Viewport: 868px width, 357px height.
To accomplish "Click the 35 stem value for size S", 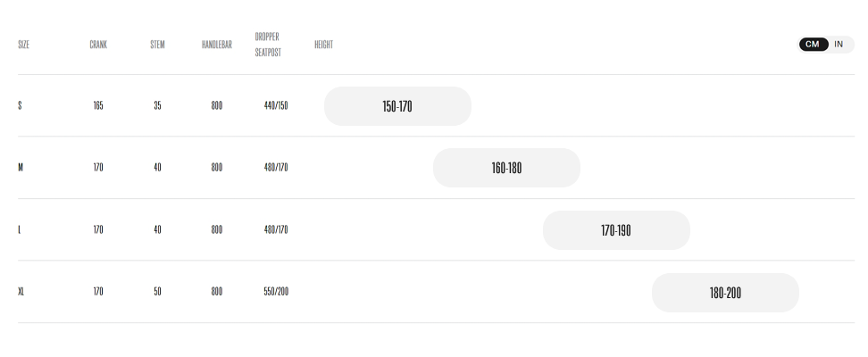I will (157, 105).
